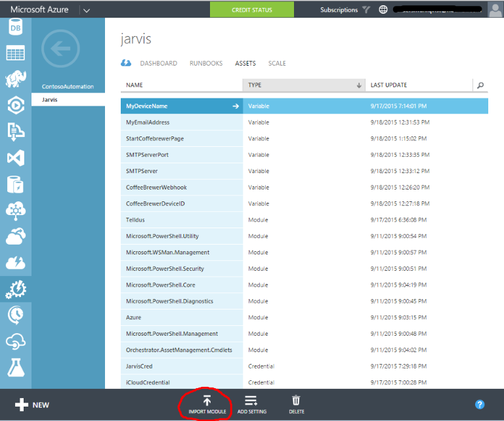
Task: Open MyDeviceName with its arrow
Action: coord(236,106)
